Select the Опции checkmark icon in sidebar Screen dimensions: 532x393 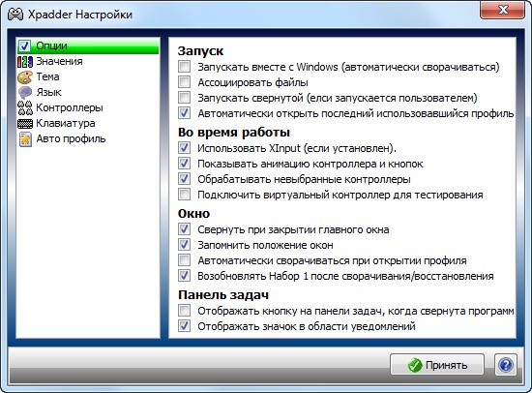[x=24, y=45]
